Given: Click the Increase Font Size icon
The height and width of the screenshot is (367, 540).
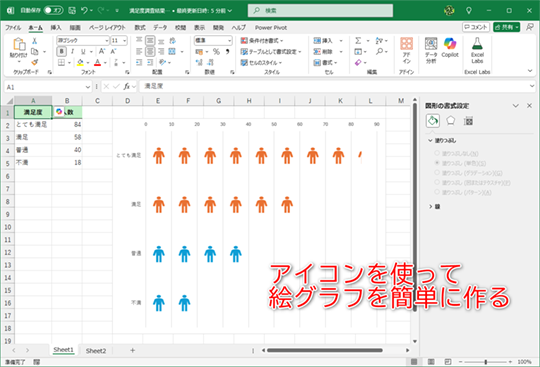Looking at the screenshot, I should (102, 52).
